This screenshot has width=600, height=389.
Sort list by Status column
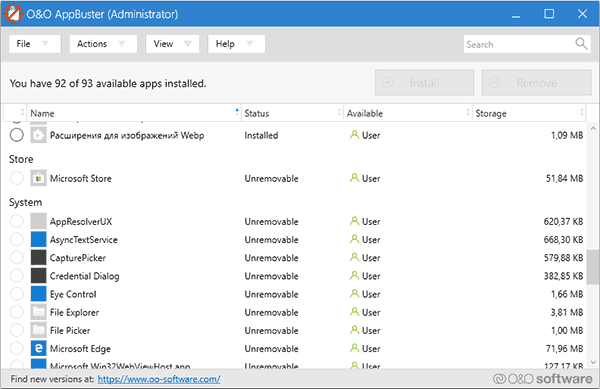pos(292,113)
